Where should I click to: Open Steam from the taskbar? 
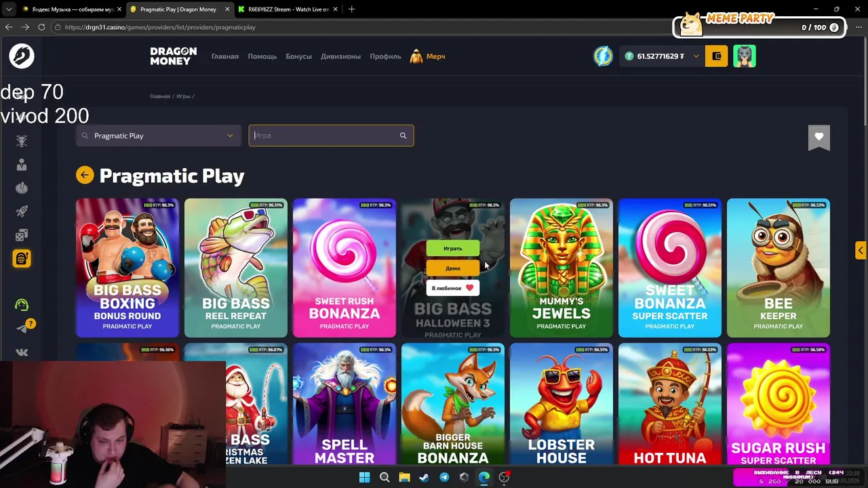(x=424, y=477)
